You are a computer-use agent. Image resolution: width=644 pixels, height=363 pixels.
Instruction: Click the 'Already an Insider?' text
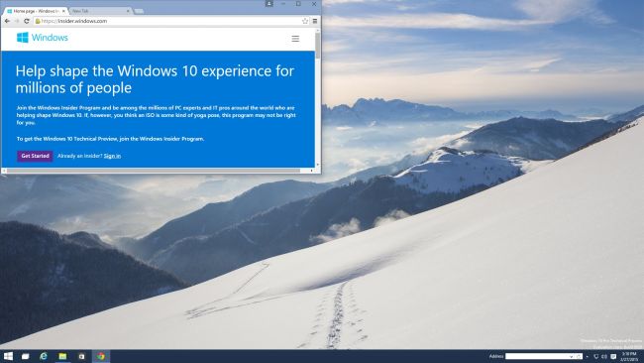tap(79, 156)
